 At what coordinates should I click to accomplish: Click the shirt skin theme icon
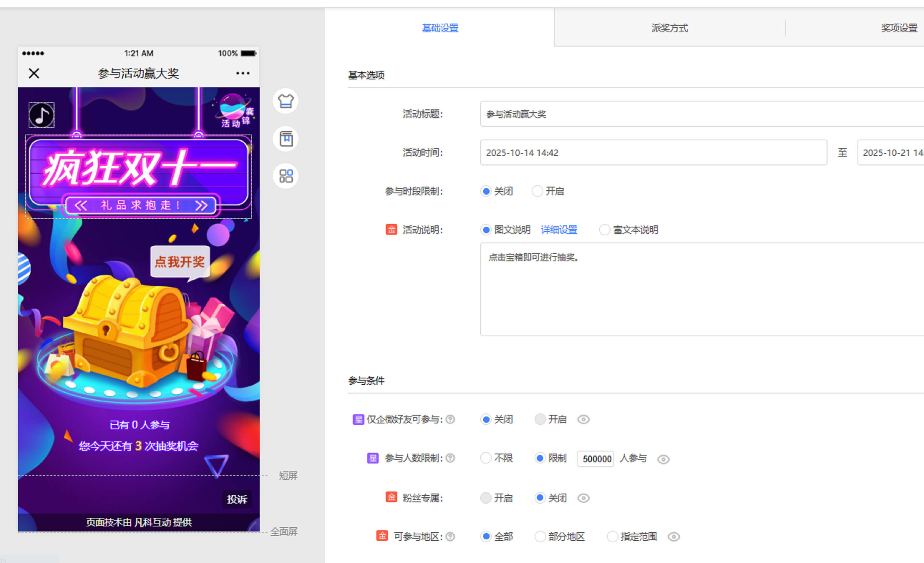pos(285,101)
